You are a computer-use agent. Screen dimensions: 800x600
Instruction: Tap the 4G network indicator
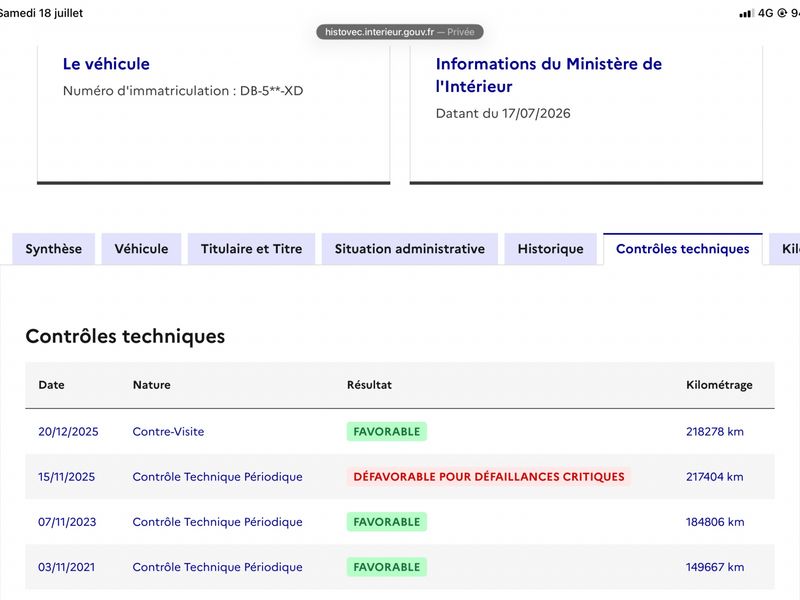765,13
